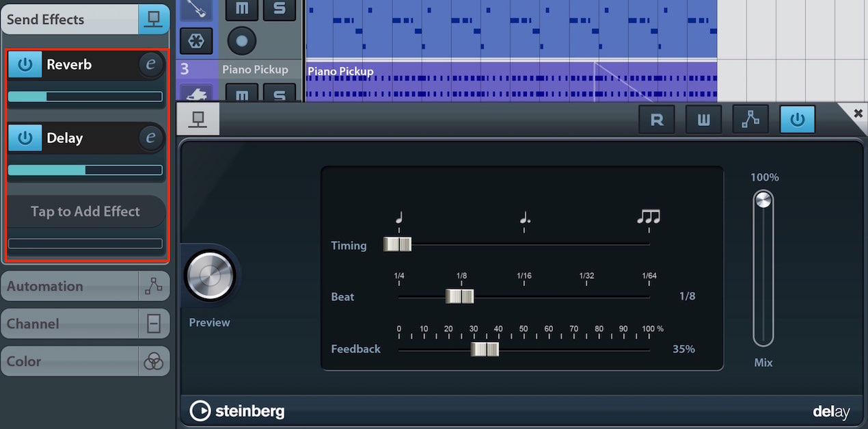The height and width of the screenshot is (429, 868).
Task: Tap to Add Effect button
Action: [x=86, y=211]
